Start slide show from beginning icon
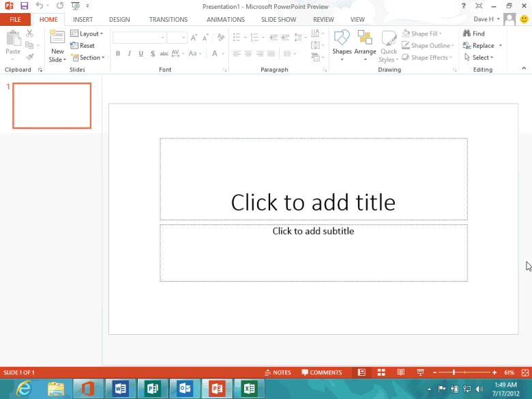 pos(75,5)
